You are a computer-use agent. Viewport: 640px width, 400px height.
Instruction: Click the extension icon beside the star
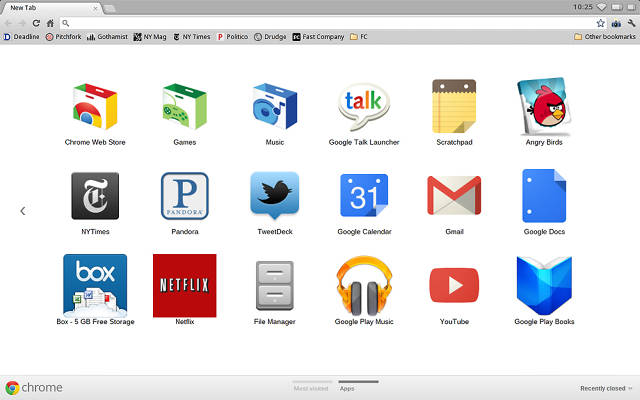coord(616,23)
